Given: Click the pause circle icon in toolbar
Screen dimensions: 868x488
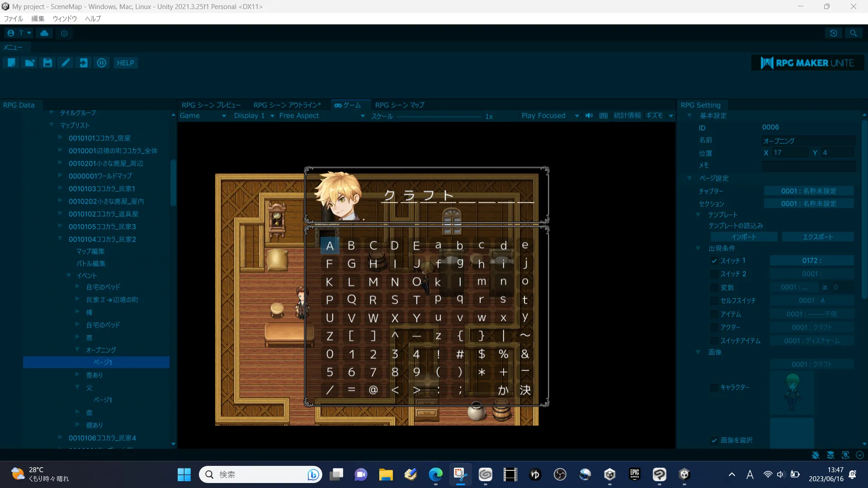Looking at the screenshot, I should tap(102, 63).
